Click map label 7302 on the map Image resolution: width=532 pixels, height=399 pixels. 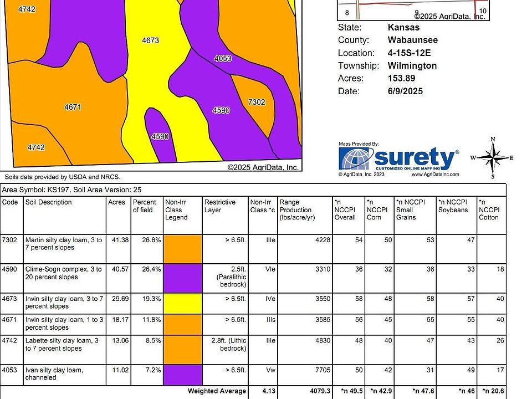coord(257,102)
